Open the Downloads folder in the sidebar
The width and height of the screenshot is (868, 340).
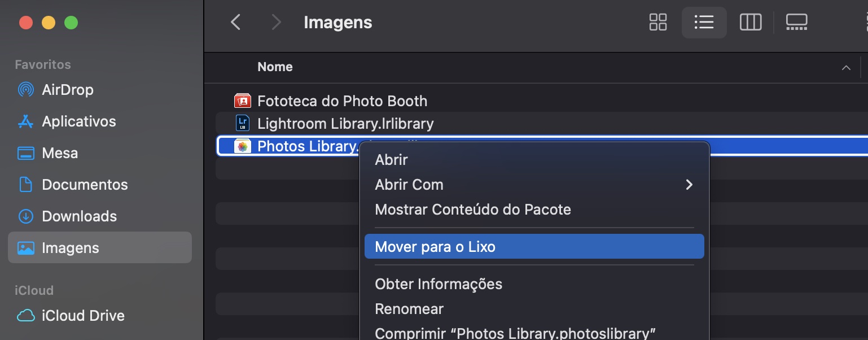(78, 216)
